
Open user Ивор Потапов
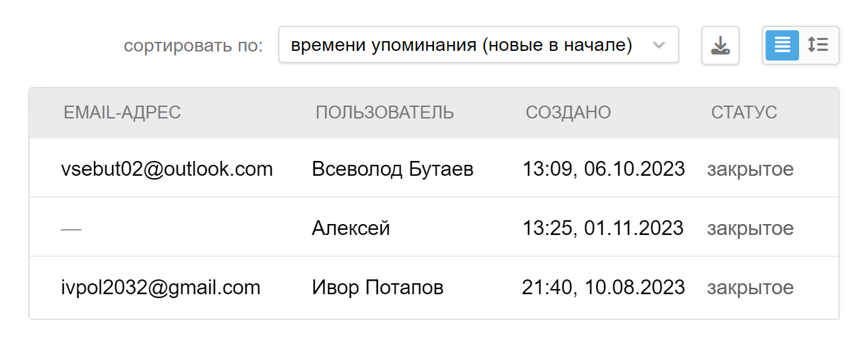(378, 287)
